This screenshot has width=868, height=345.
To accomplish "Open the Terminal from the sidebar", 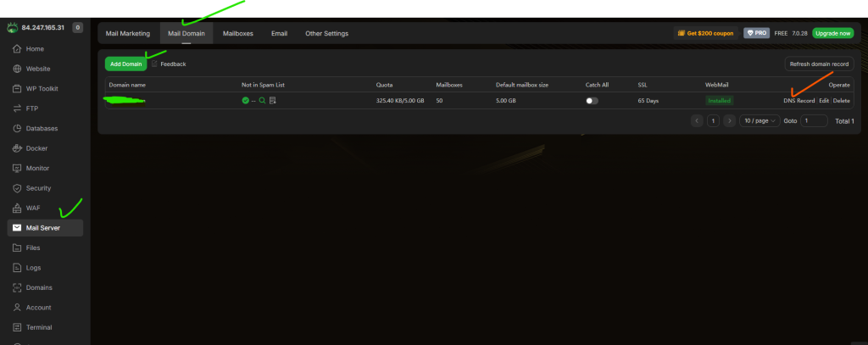I will pyautogui.click(x=39, y=327).
